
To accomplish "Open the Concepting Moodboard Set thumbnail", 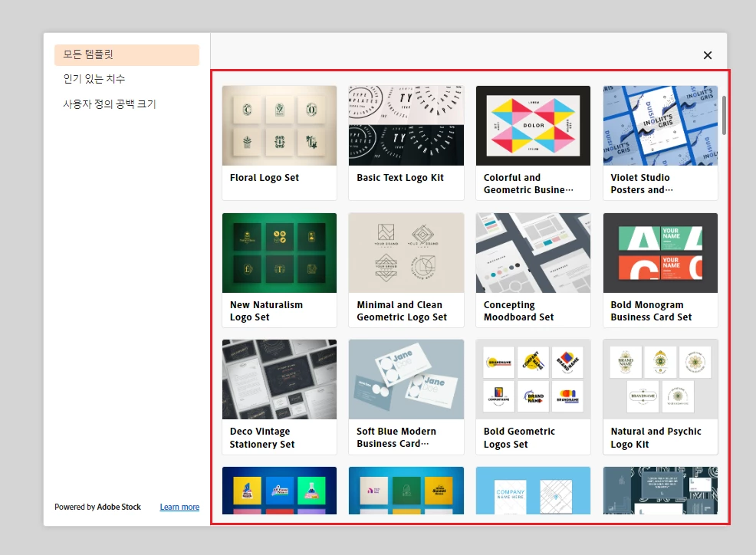I will [533, 253].
